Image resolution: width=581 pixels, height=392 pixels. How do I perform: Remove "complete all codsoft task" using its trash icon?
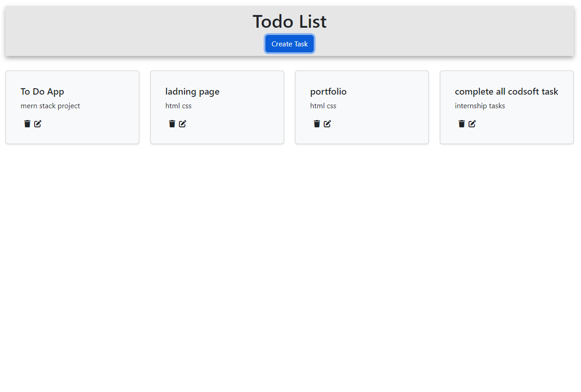click(x=462, y=124)
